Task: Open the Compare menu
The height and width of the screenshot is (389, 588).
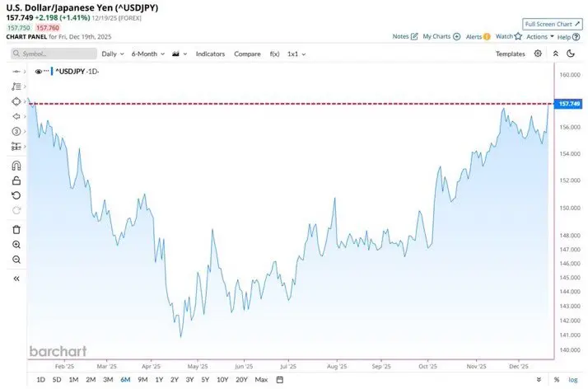Action: click(x=247, y=54)
